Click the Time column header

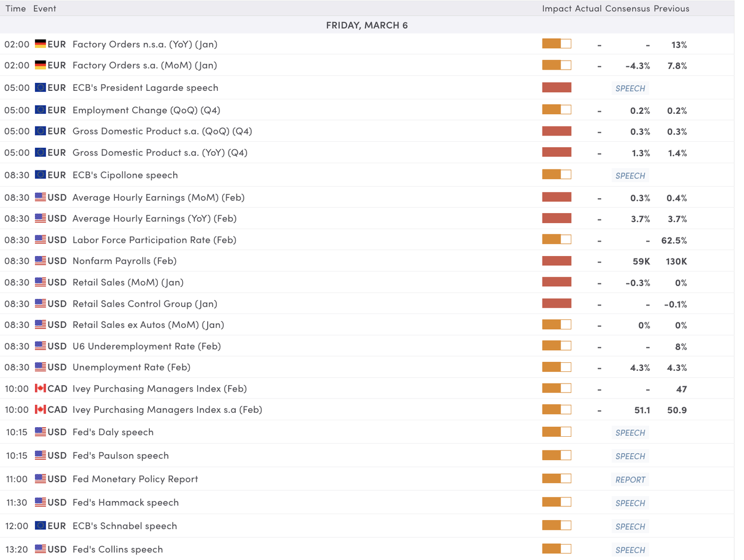coord(15,9)
